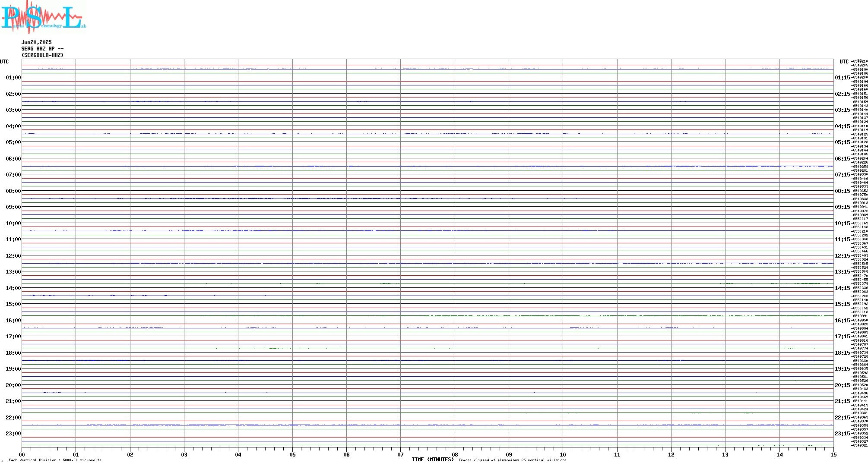Click the "23:15" end-time label
Viewport: 868px width, 466px height.
[x=843, y=434]
